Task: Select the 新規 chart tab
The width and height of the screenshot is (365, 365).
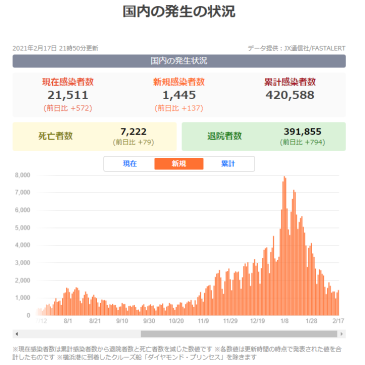Action: tap(179, 164)
